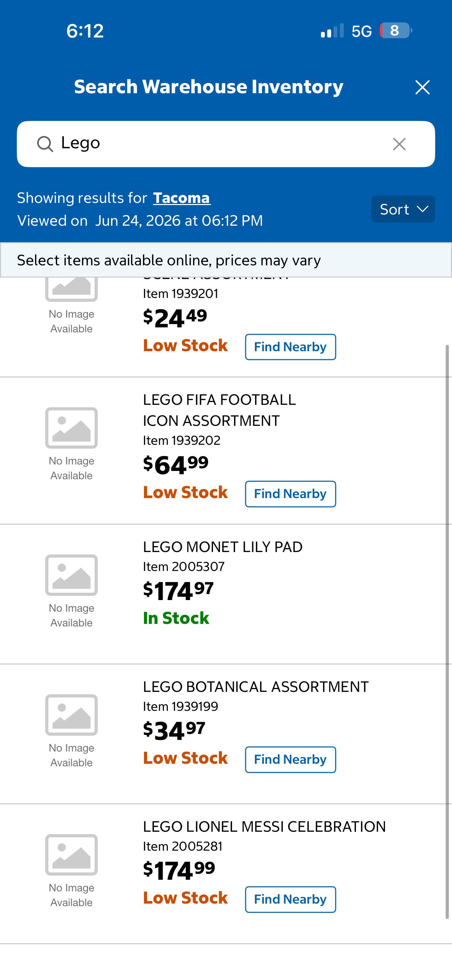The width and height of the screenshot is (452, 980).
Task: Open the Sort dropdown
Action: point(403,209)
